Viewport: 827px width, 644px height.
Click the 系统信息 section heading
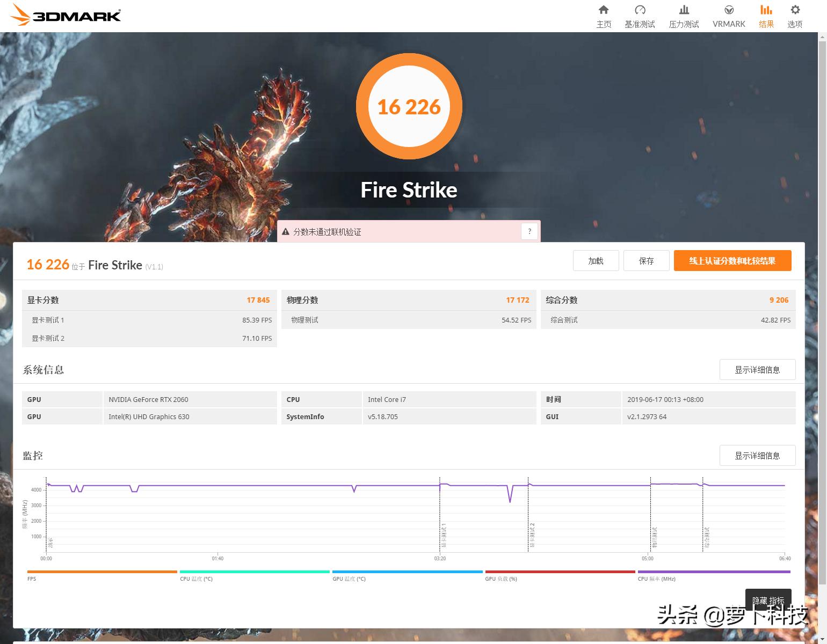(x=43, y=370)
